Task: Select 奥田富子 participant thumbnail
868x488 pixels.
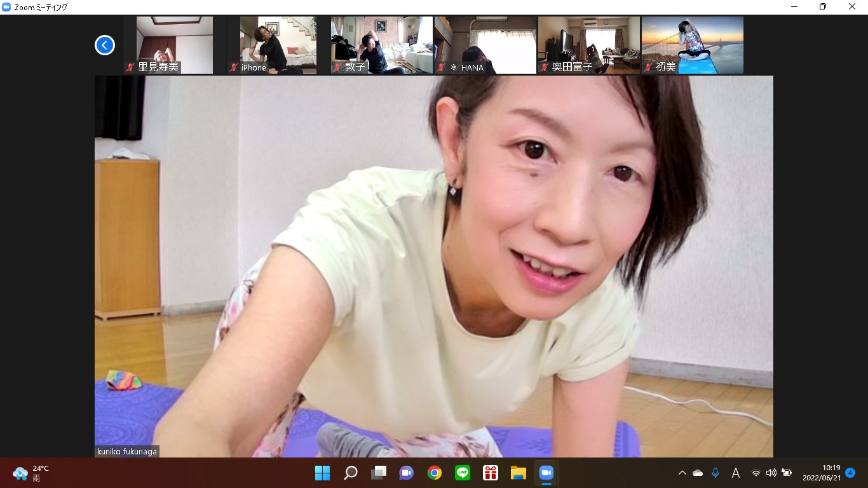Action: (x=589, y=45)
